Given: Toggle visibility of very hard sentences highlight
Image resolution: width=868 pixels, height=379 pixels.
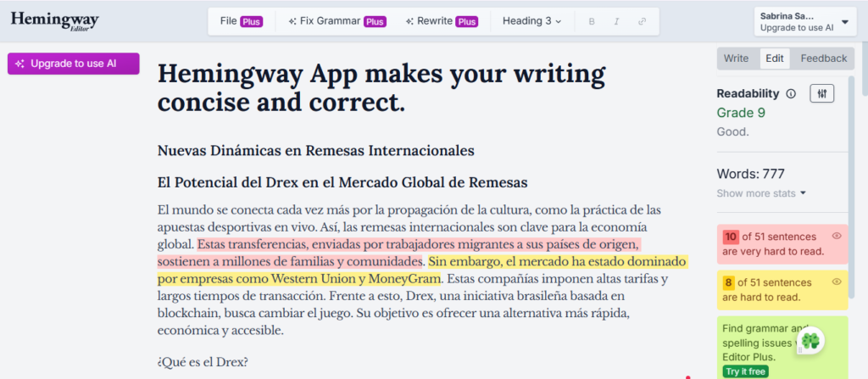Looking at the screenshot, I should pos(837,236).
